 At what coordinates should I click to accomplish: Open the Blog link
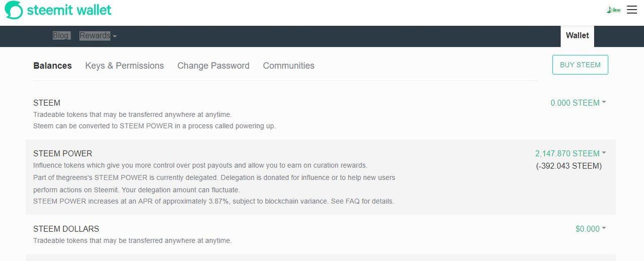61,36
